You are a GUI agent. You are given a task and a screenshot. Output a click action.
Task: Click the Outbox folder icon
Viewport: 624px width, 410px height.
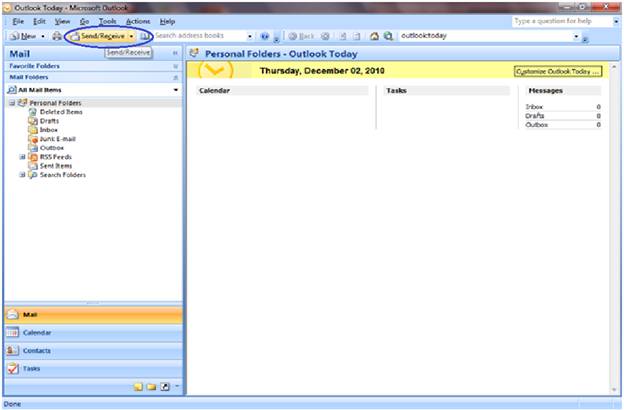point(33,148)
